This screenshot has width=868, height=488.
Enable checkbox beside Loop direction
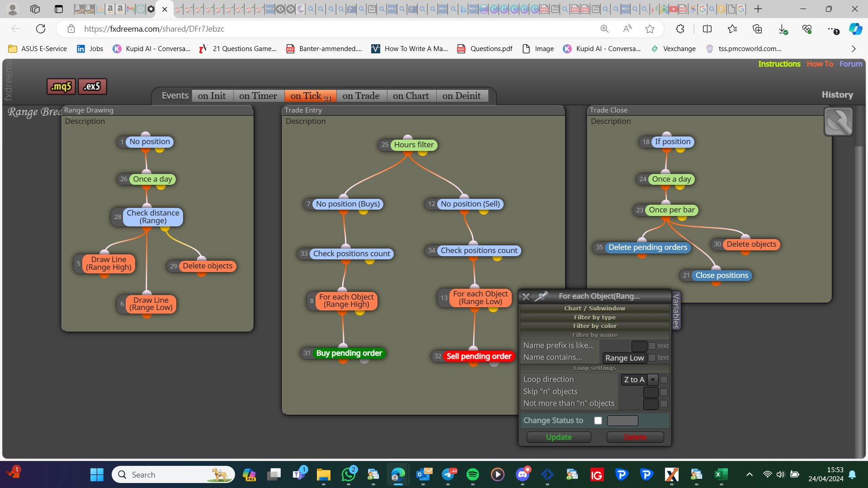(x=664, y=380)
